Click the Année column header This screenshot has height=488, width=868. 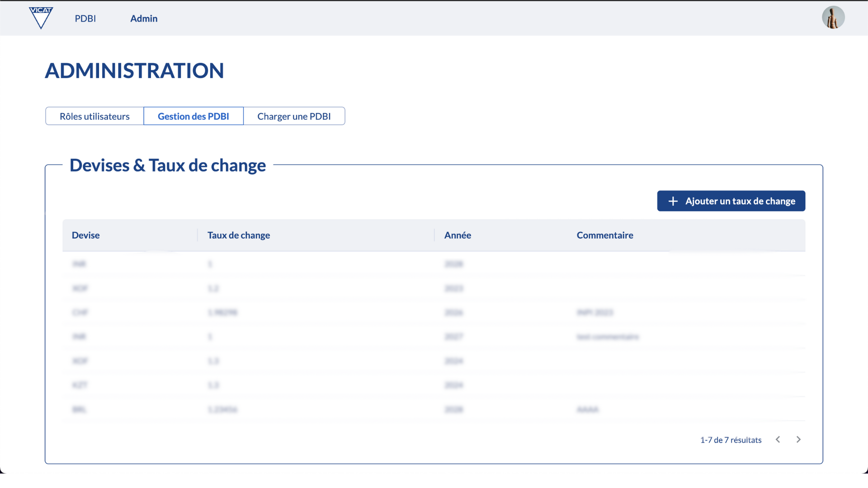coord(458,235)
